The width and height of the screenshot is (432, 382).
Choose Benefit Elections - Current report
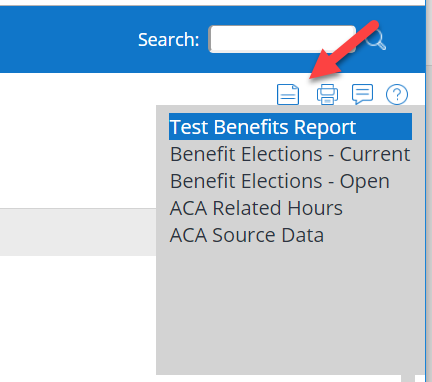290,154
